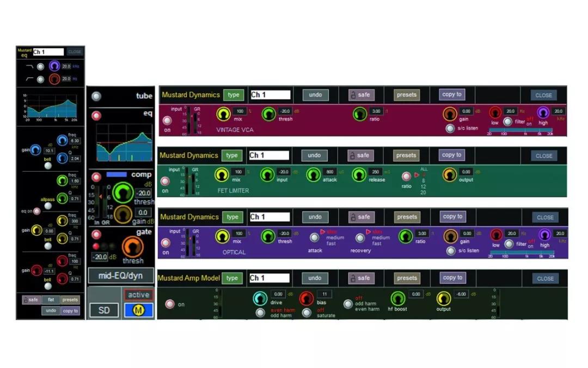Click the blue band gain knob in Mustard eq
The width and height of the screenshot is (588, 368).
tap(35, 150)
